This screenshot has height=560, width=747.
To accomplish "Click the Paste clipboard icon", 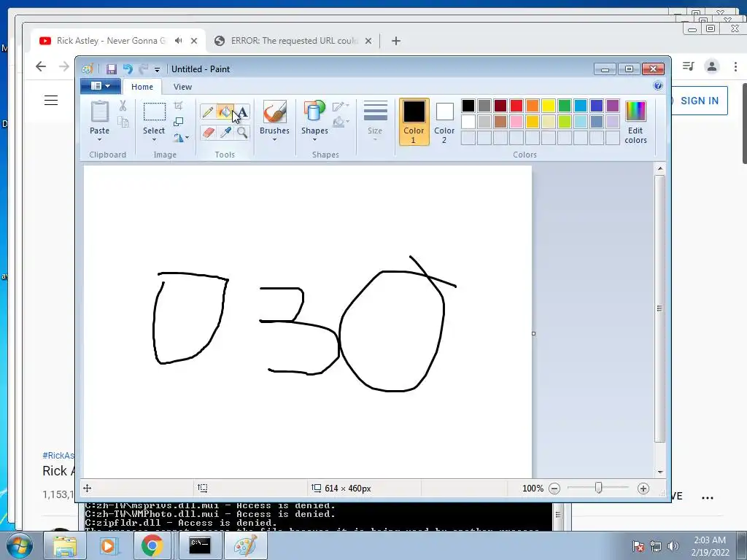I will [99, 112].
